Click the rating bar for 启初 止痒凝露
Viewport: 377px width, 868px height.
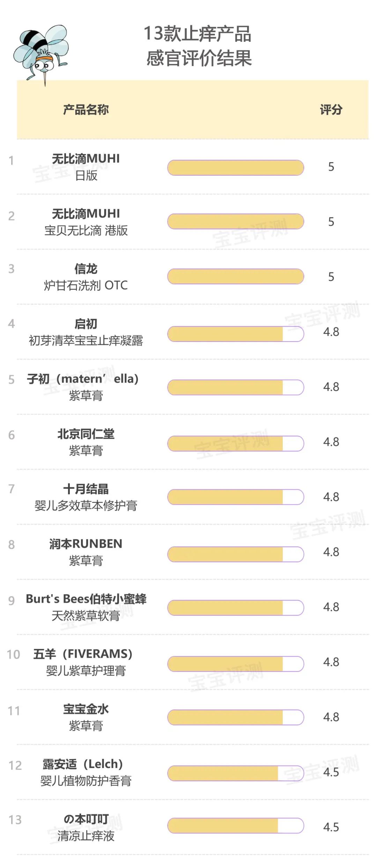pos(235,334)
